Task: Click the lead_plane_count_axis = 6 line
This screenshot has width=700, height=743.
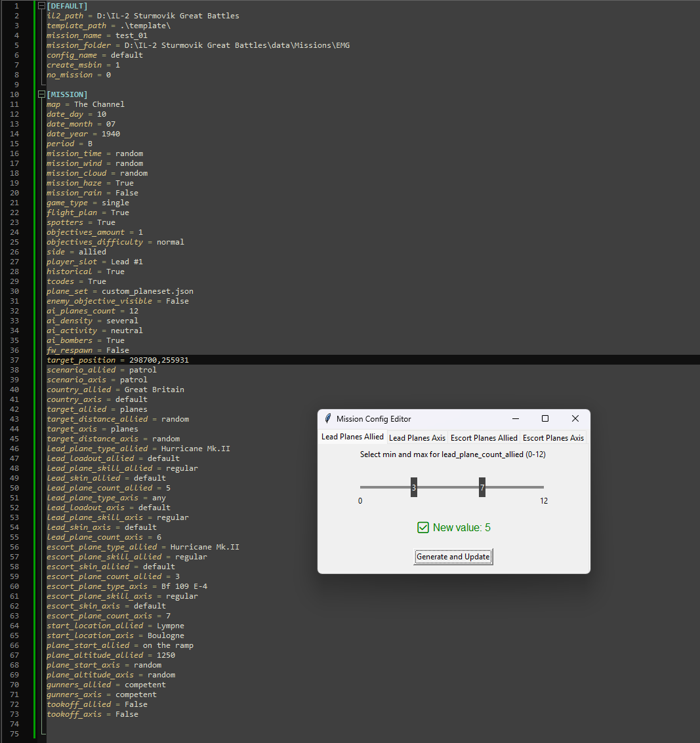Action: tap(104, 537)
